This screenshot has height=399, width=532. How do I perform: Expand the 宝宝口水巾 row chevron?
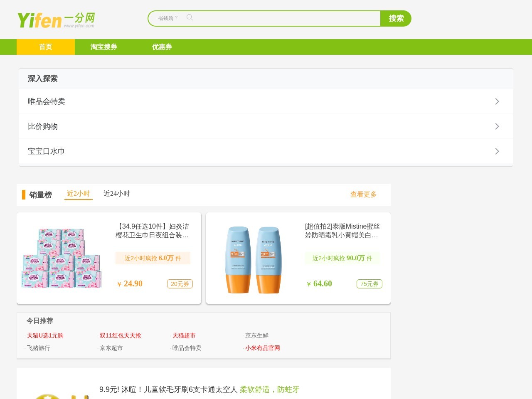[497, 151]
